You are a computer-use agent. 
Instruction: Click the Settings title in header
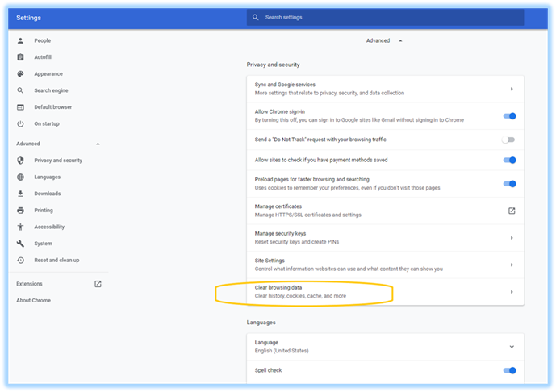(29, 18)
